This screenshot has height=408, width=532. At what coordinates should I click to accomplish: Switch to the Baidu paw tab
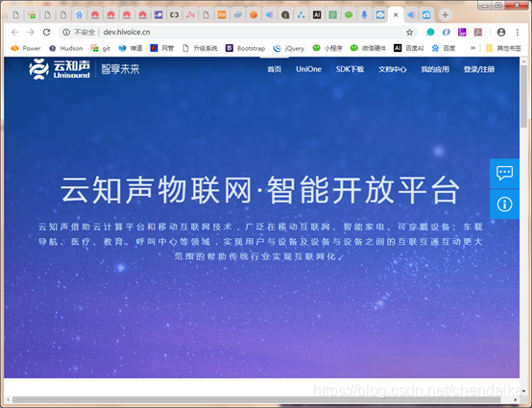pyautogui.click(x=79, y=15)
